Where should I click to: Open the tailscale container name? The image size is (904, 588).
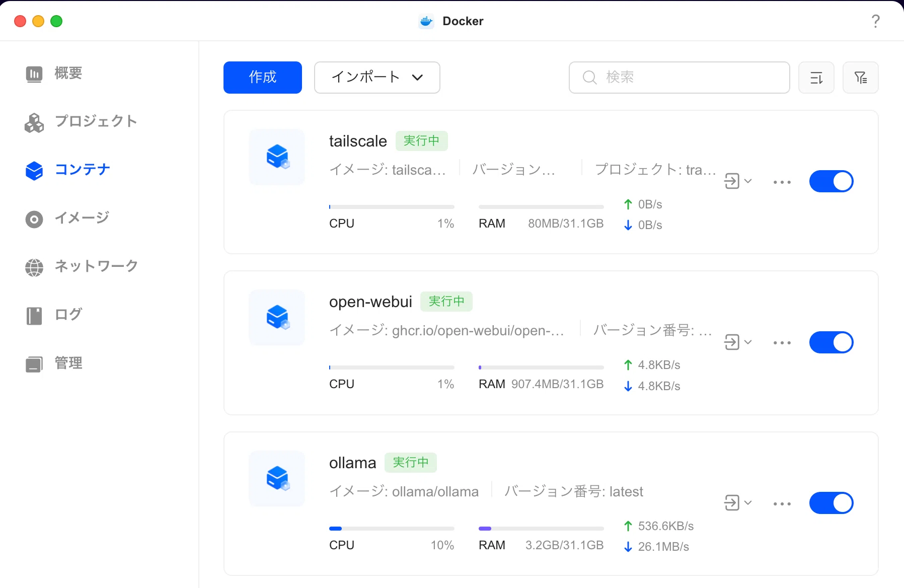pos(358,141)
